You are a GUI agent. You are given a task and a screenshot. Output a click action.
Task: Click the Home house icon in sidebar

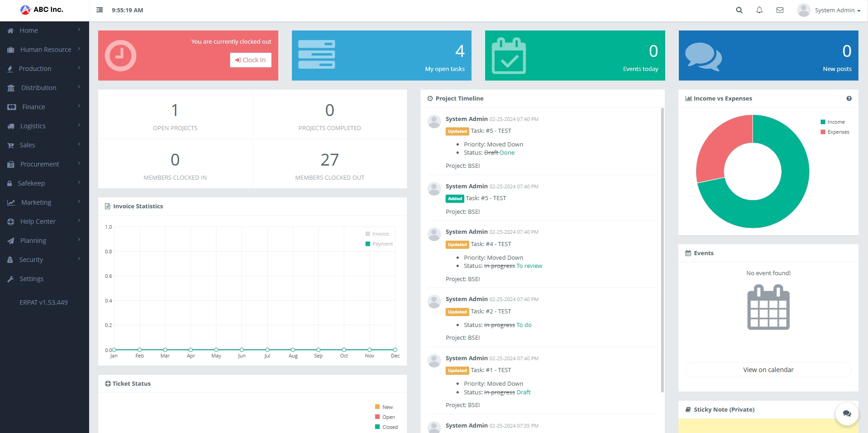(10, 30)
